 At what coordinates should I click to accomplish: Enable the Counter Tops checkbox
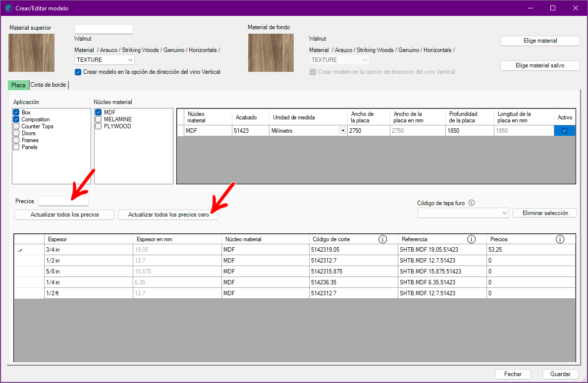click(x=16, y=126)
